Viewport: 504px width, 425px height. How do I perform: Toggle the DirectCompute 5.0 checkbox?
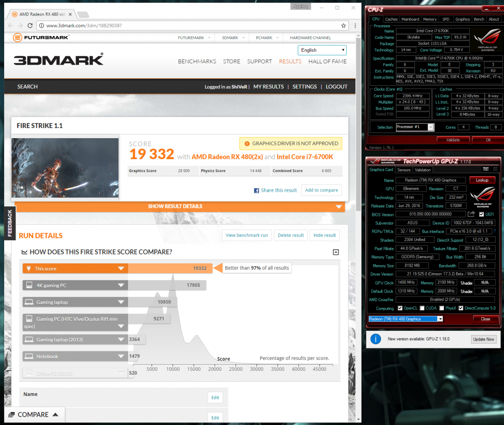461,308
